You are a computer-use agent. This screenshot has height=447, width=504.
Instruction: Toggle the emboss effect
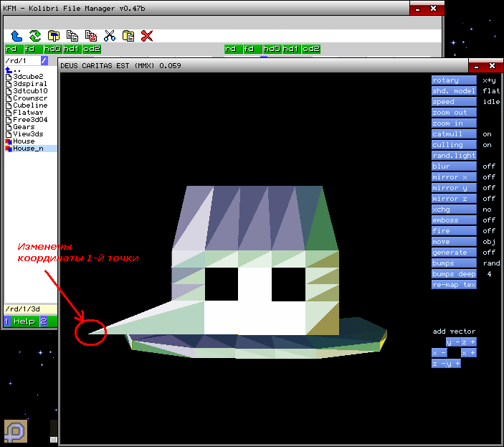point(453,220)
